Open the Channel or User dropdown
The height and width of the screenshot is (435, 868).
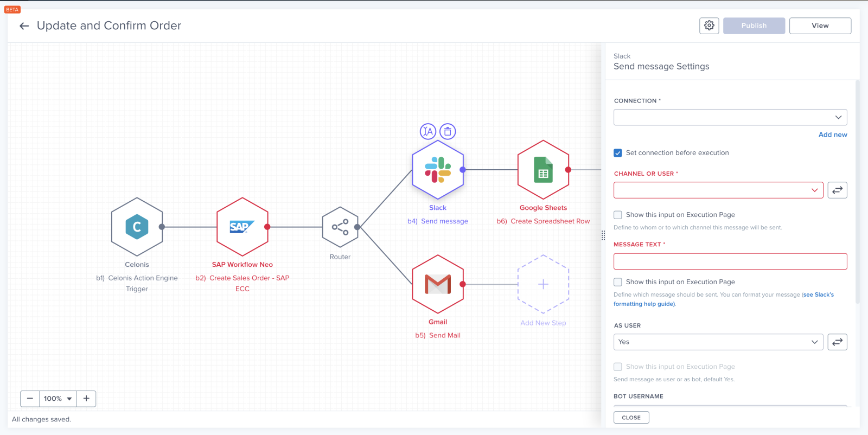coord(718,190)
